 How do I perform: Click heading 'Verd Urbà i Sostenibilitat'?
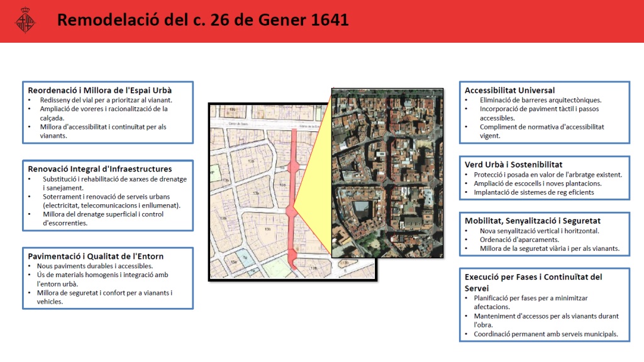513,165
